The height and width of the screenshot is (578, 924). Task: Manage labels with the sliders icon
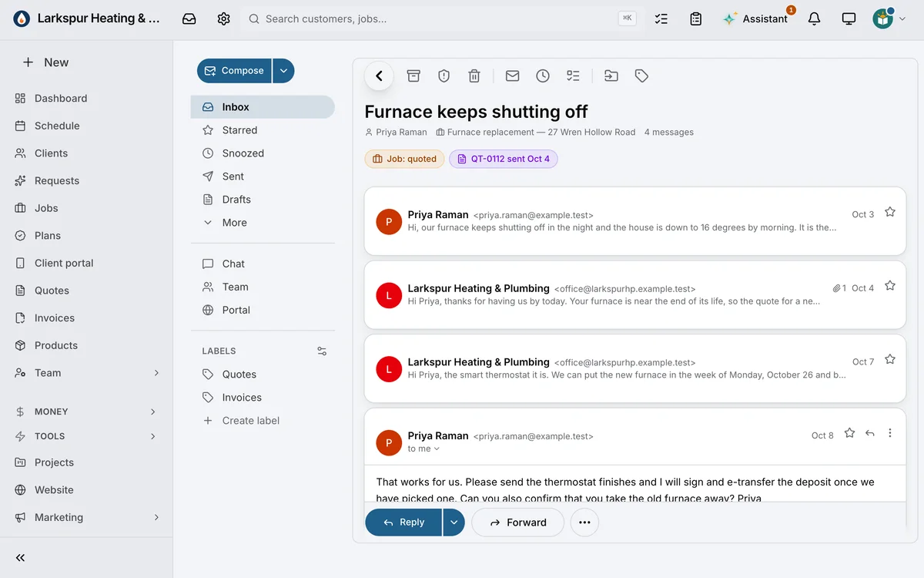322,351
